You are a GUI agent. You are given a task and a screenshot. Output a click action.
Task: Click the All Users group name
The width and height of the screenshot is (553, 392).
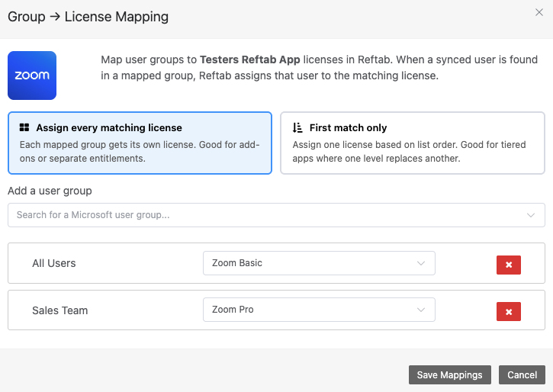[54, 263]
